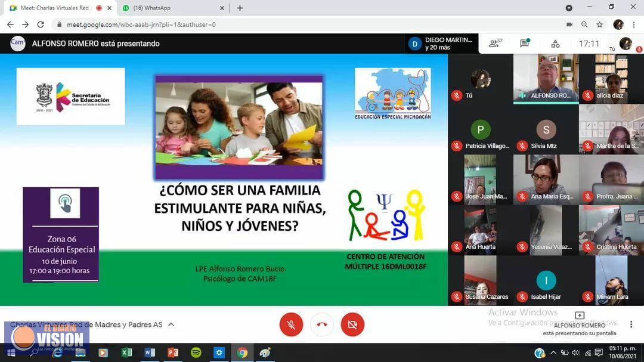Viewport: 644px width, 362px height.
Task: Click ALFONSO ROMERO presenting screen indicator
Action: click(580, 324)
